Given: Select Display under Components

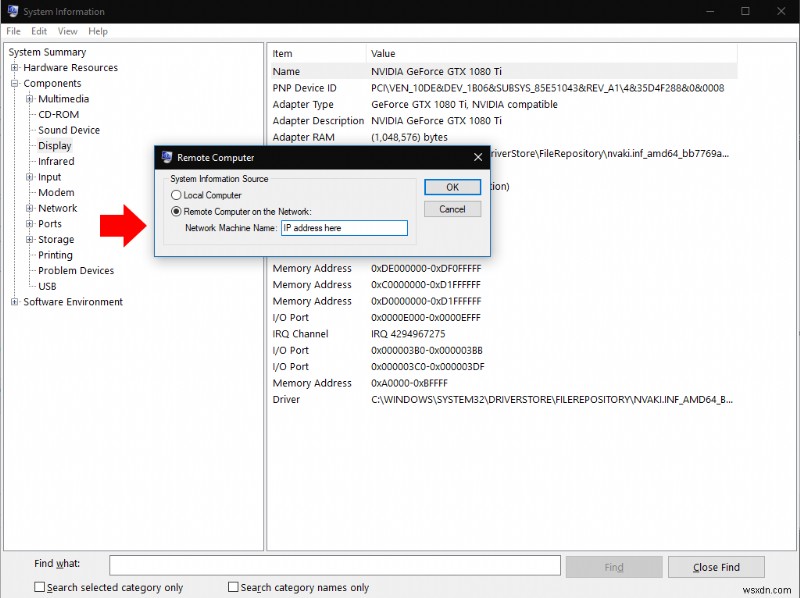Looking at the screenshot, I should tap(54, 145).
